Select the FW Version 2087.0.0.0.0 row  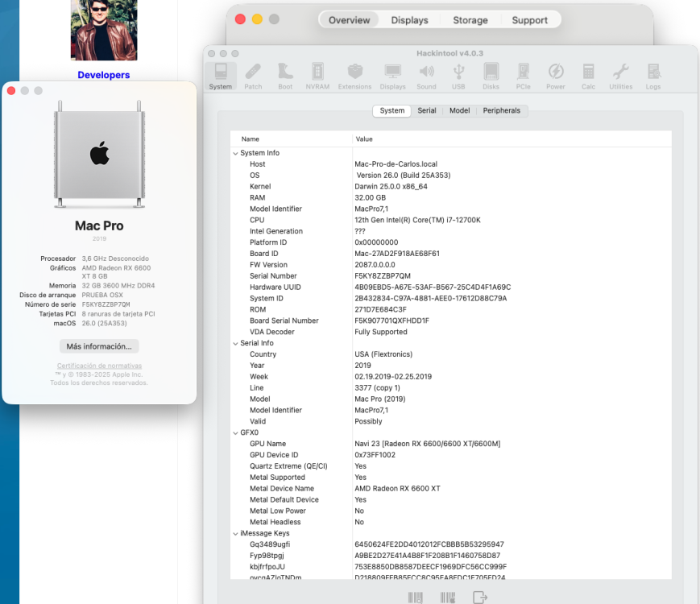pyautogui.click(x=451, y=265)
